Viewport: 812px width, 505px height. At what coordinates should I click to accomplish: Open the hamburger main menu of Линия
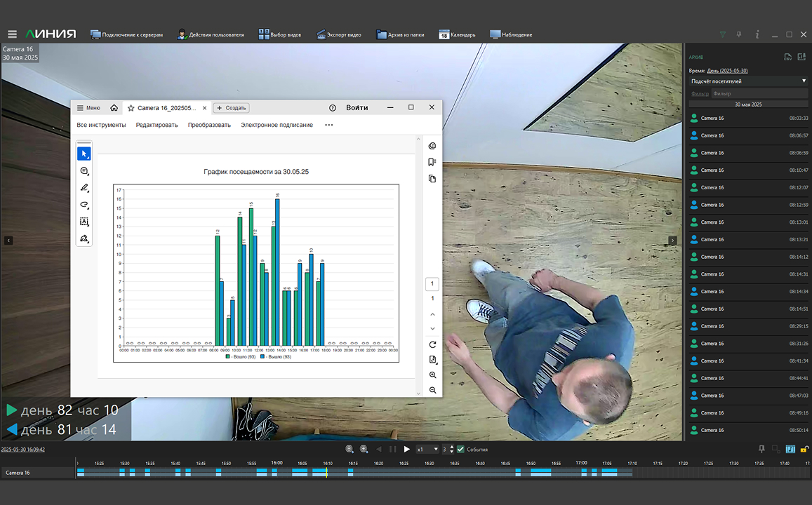[x=12, y=34]
